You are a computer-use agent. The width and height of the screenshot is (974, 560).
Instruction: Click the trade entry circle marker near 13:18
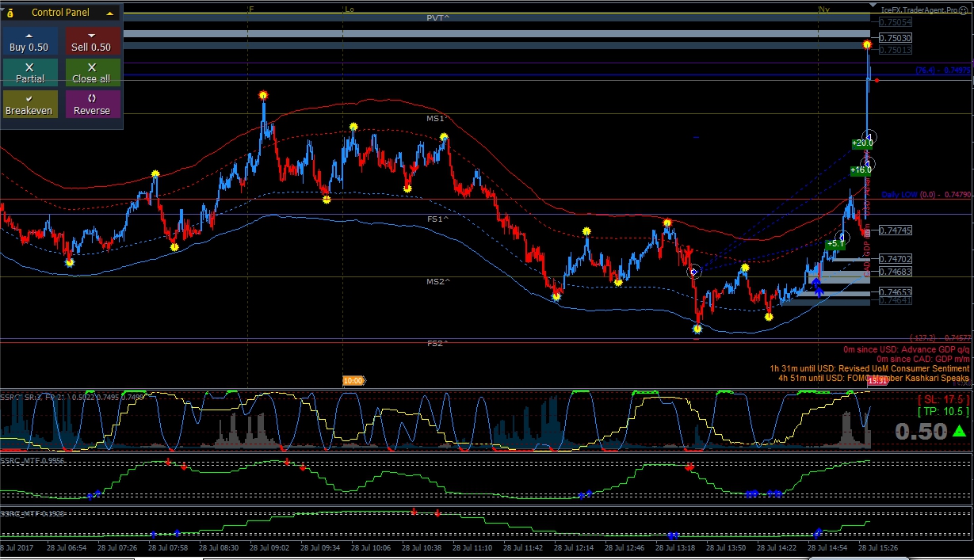693,272
